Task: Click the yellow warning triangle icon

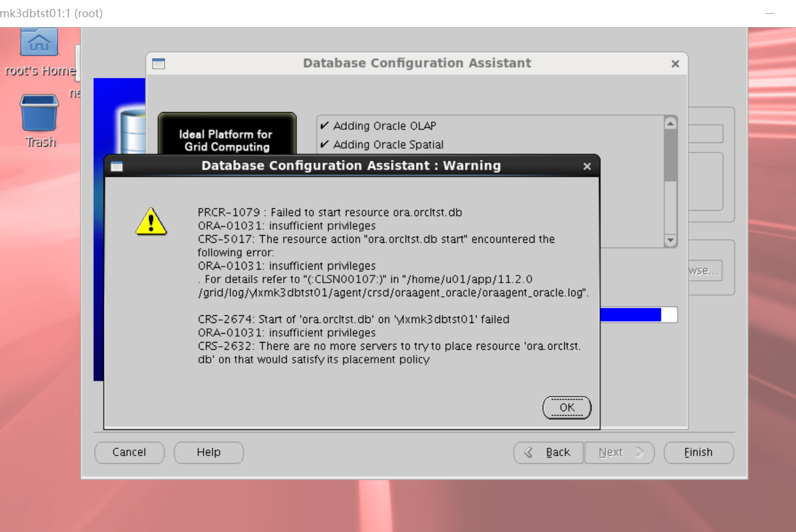Action: tap(151, 221)
